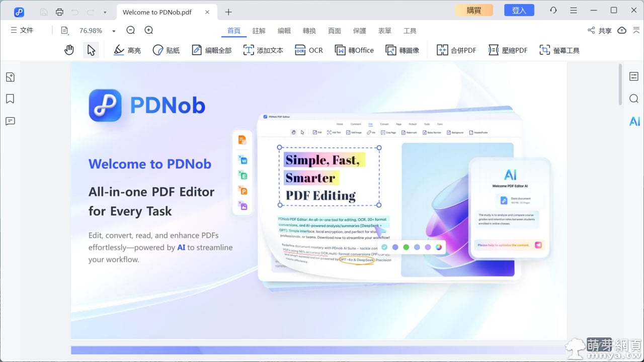The width and height of the screenshot is (644, 362).
Task: Click the print icon in title bar
Action: 60,12
